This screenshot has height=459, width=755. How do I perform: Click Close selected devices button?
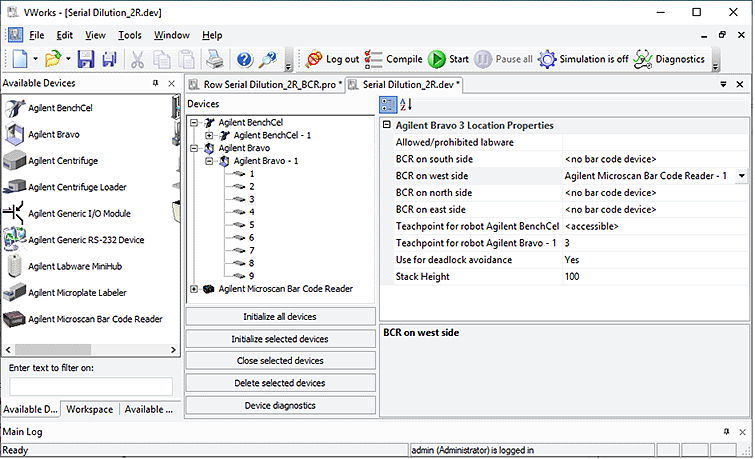point(280,361)
